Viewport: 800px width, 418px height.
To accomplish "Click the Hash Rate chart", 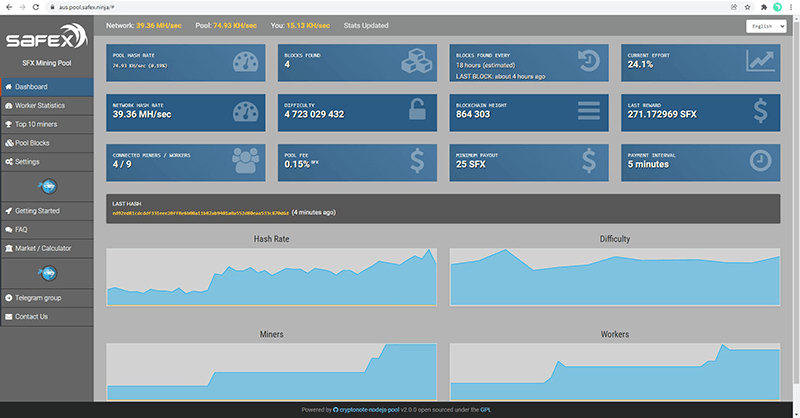I will click(271, 277).
